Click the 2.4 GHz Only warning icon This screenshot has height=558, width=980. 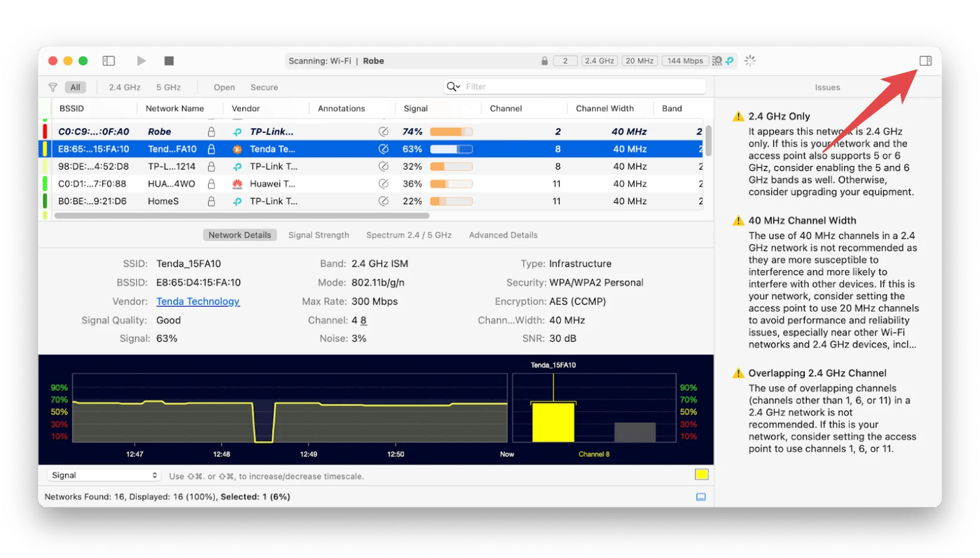[738, 116]
